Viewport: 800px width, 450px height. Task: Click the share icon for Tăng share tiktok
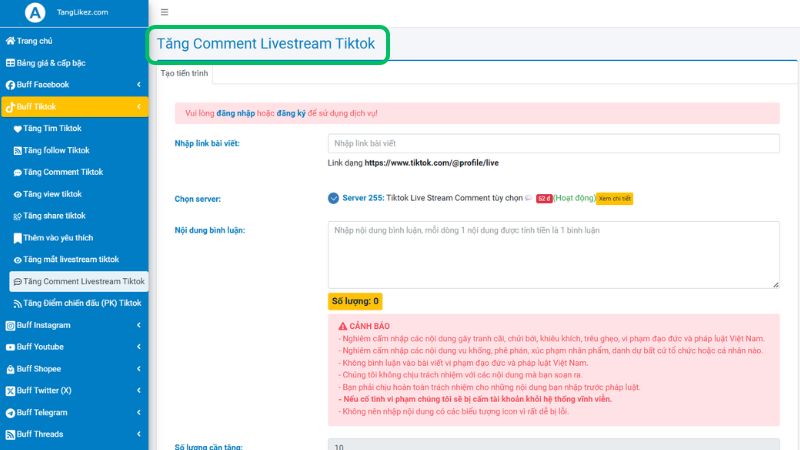coord(17,216)
